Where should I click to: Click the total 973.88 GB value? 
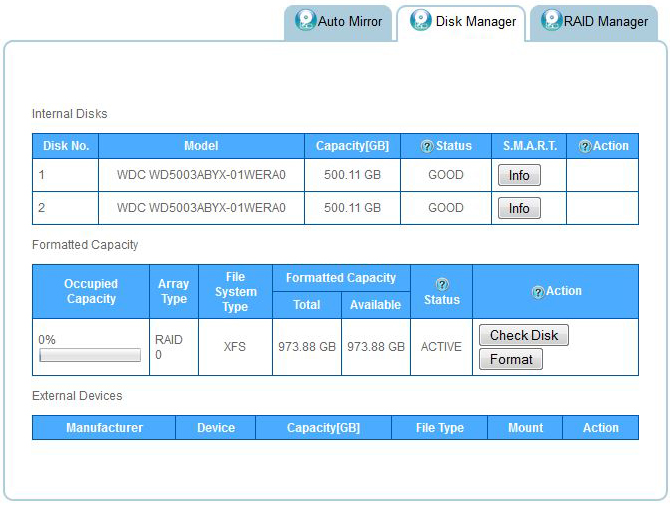pos(307,347)
